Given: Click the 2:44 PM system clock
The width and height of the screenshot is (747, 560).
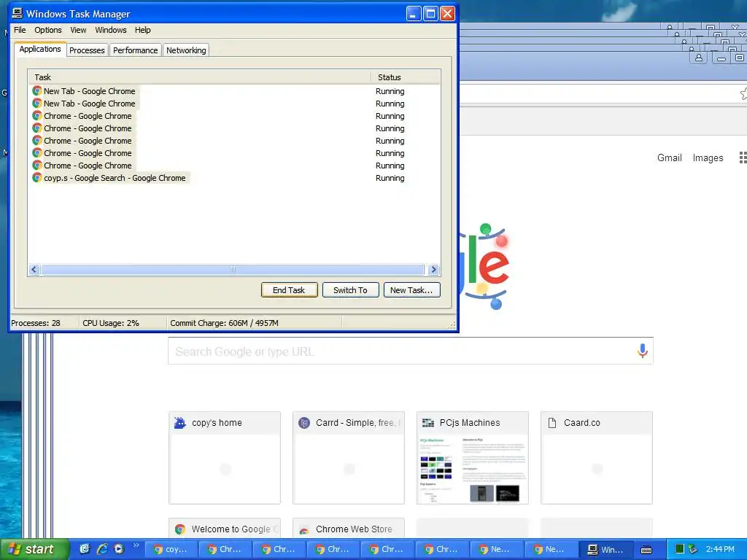Looking at the screenshot, I should [x=720, y=549].
